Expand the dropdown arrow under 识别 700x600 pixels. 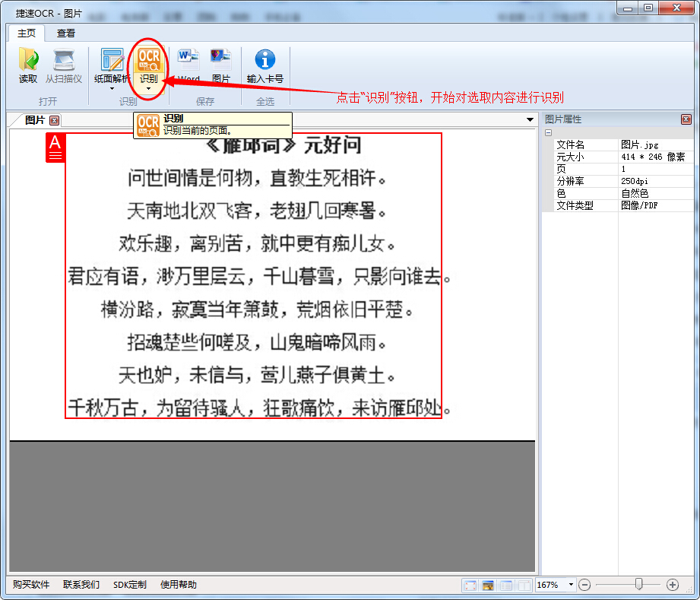148,89
